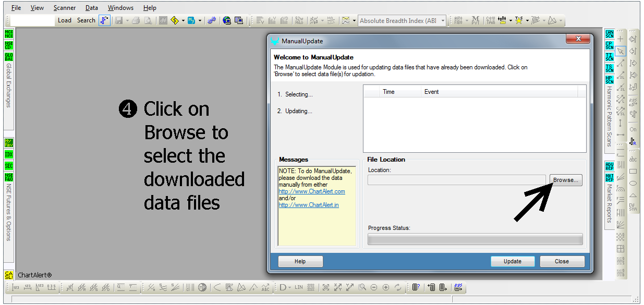Viewport: 644px width, 305px height.
Task: Select the arrow pointer tool in right toolbar
Action: (x=620, y=51)
